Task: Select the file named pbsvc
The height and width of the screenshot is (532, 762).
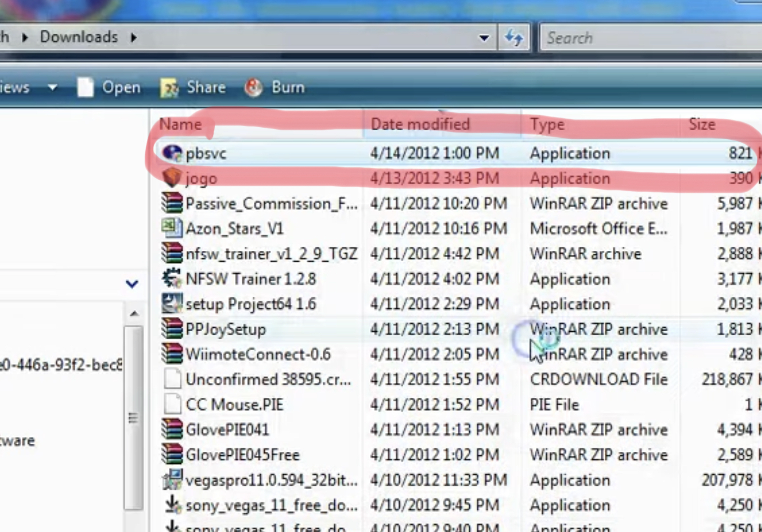Action: tap(206, 153)
